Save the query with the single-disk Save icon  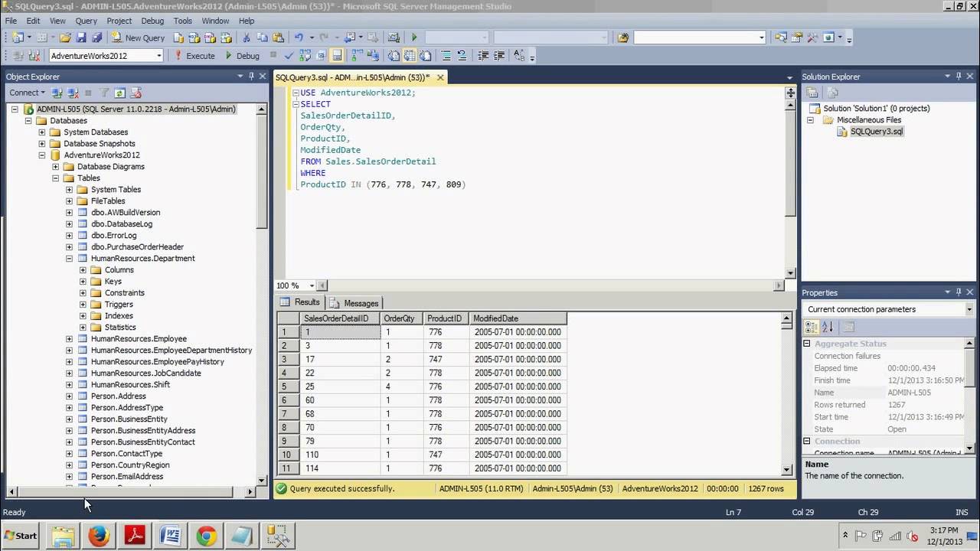(81, 37)
